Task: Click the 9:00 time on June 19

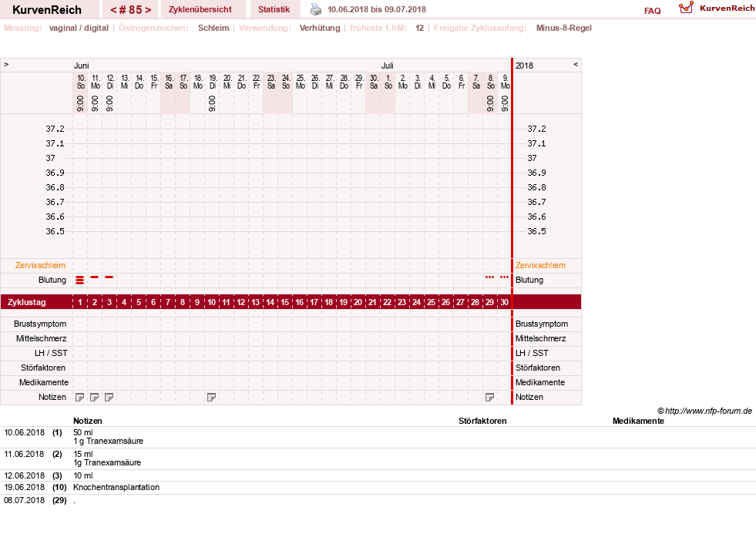Action: 212,103
